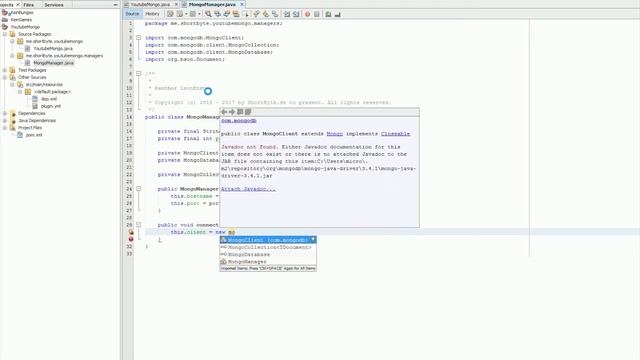The width and height of the screenshot is (640, 360).
Task: Switch to the Services tab
Action: point(53,4)
